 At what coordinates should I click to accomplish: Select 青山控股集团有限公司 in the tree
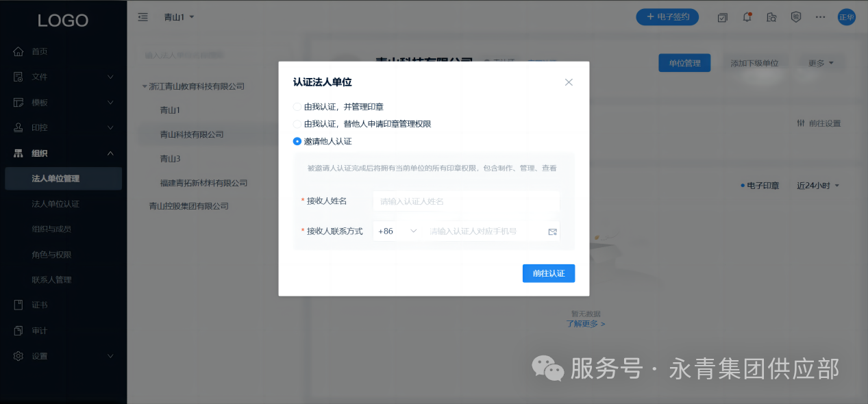pyautogui.click(x=189, y=206)
